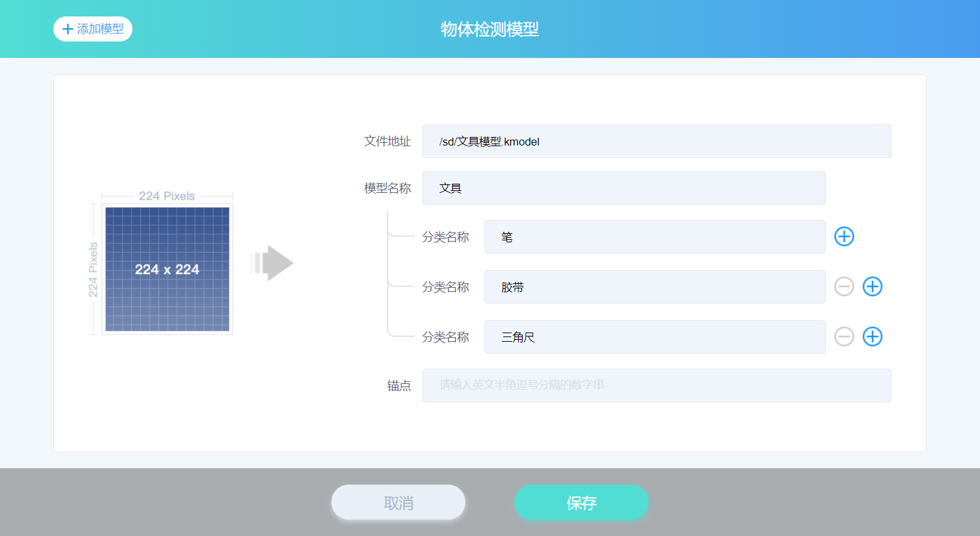The image size is (980, 536).
Task: Cancel with the 取消 button
Action: (x=398, y=502)
